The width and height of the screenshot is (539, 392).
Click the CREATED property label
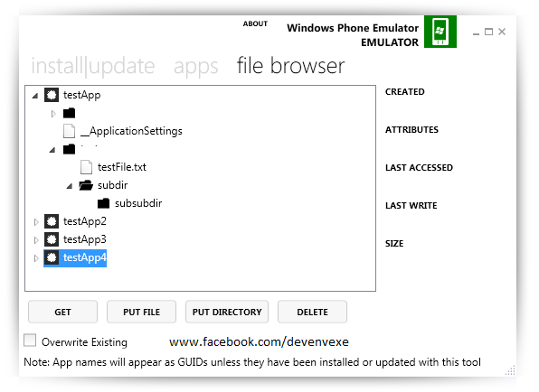point(405,91)
